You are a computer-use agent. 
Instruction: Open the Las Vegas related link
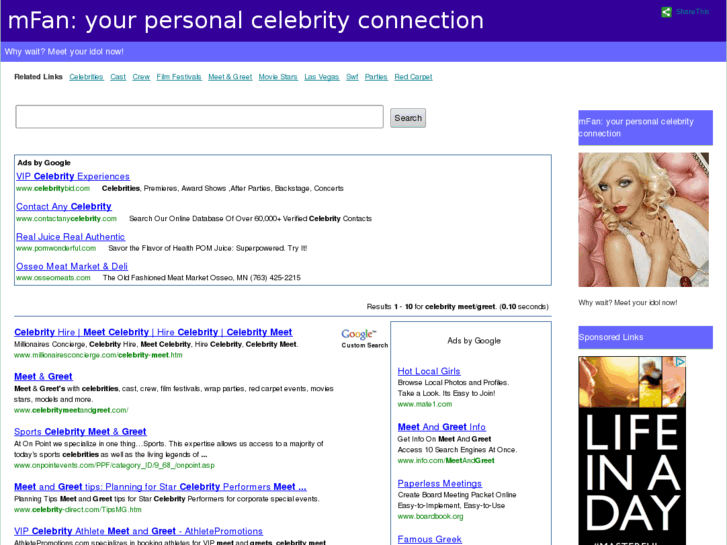tap(322, 77)
